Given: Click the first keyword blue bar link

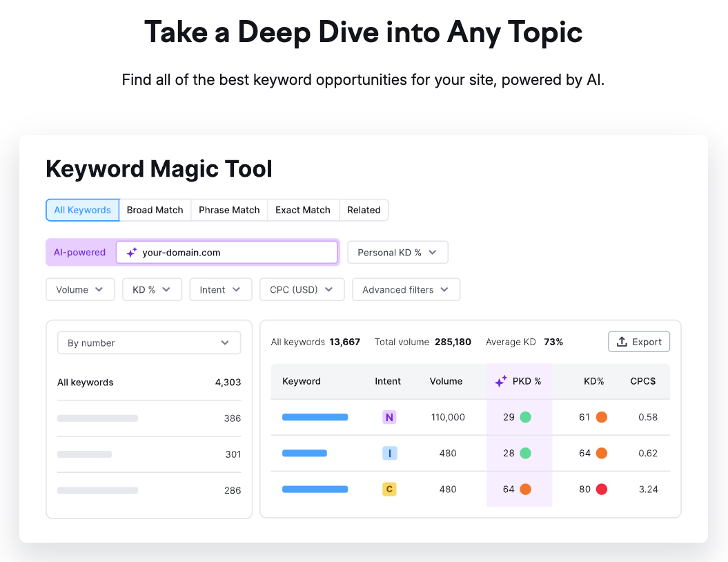Looking at the screenshot, I should pos(315,417).
